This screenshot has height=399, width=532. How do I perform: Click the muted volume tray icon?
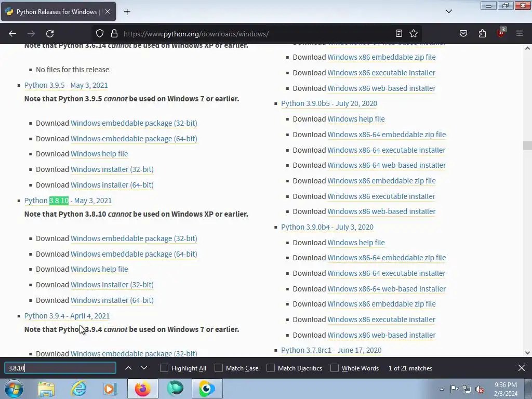(480, 389)
